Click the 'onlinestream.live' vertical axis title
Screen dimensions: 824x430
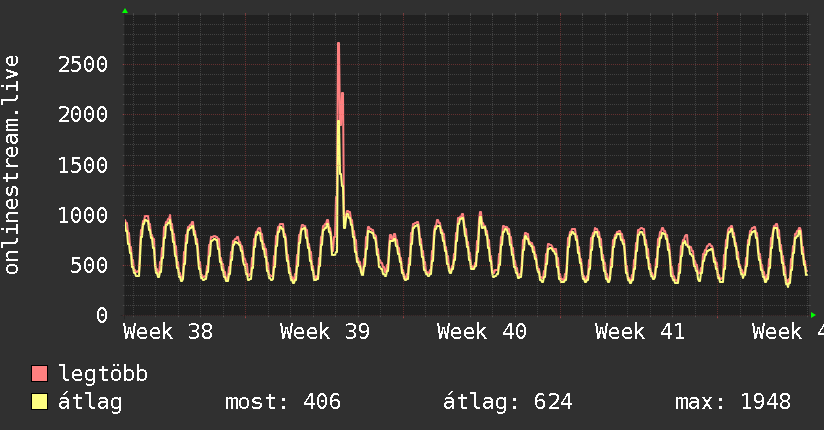click(x=12, y=165)
